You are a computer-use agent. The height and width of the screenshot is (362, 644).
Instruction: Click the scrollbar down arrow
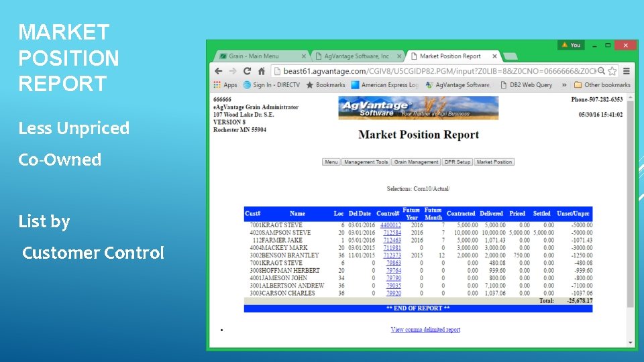point(631,343)
